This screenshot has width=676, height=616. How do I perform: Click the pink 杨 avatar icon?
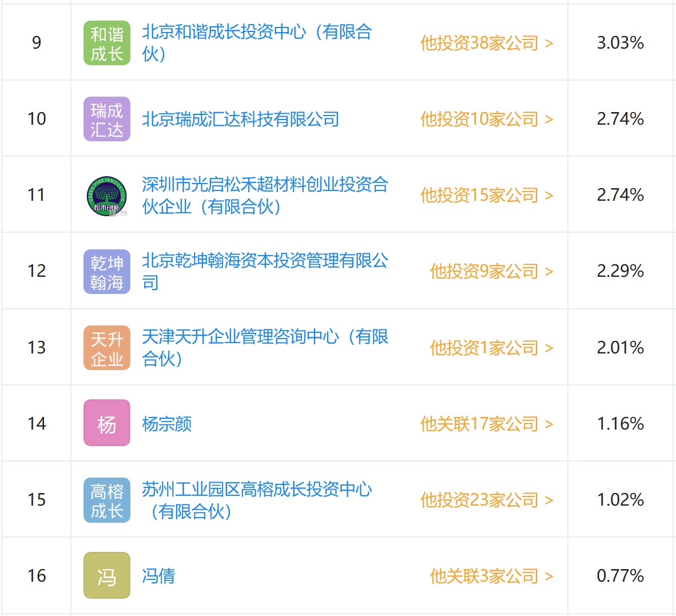[x=107, y=424]
